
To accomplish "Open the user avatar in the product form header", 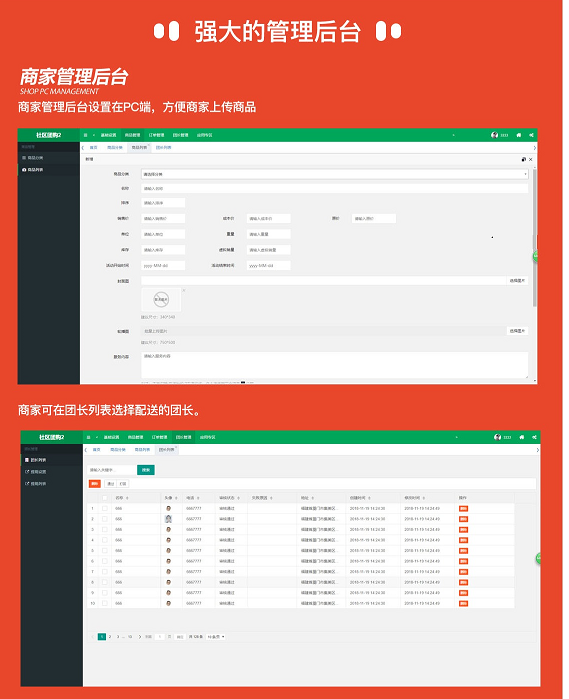I will pos(494,135).
